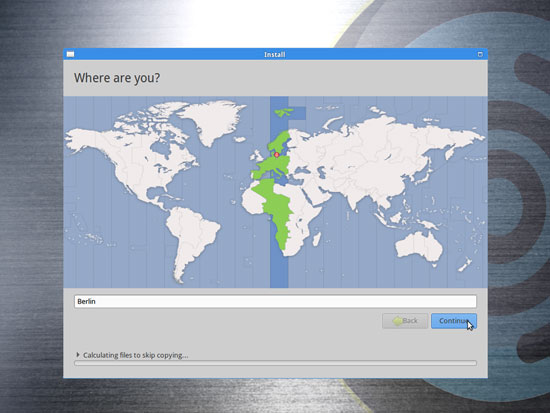The height and width of the screenshot is (413, 550).
Task: Click the Continue button
Action: pos(454,321)
